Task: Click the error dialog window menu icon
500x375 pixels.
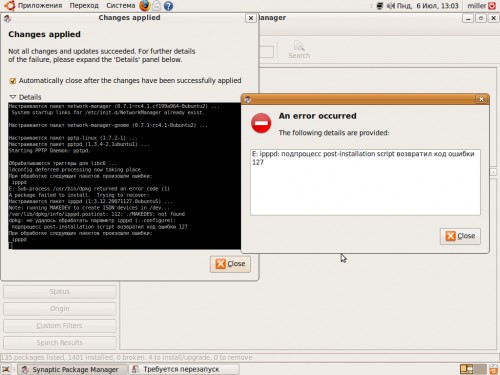Action: coord(248,99)
